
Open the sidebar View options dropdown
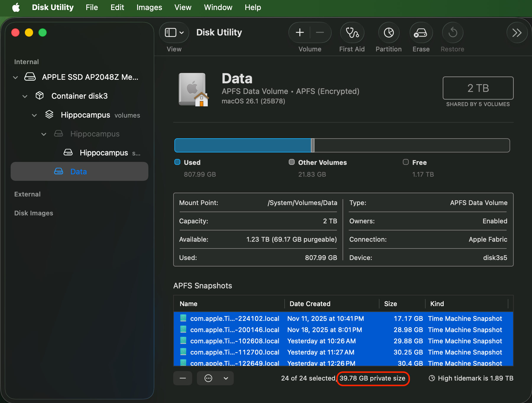(174, 32)
